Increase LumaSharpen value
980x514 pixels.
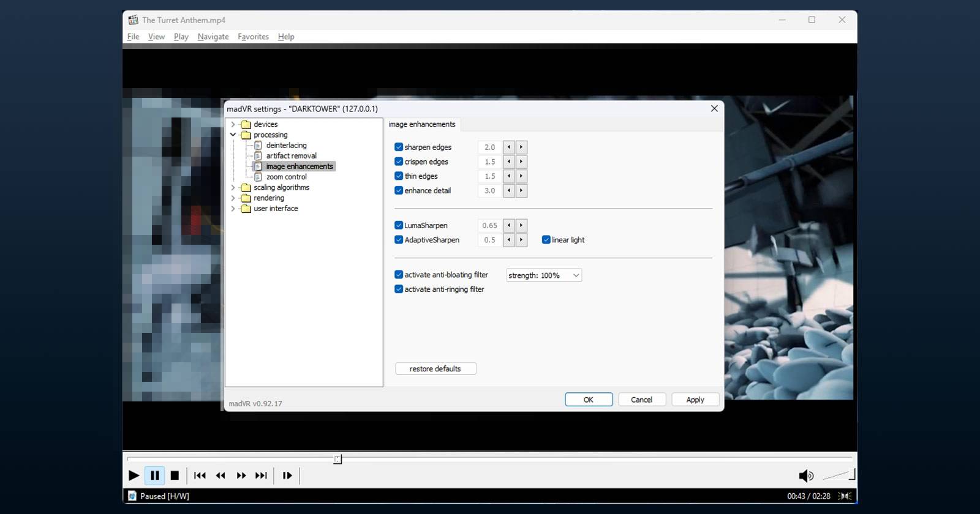tap(521, 226)
